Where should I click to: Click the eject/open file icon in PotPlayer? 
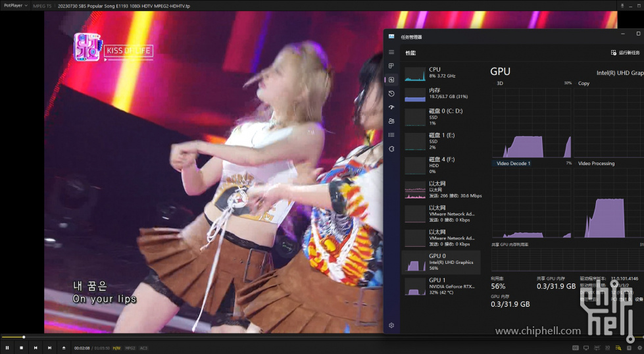(64, 348)
